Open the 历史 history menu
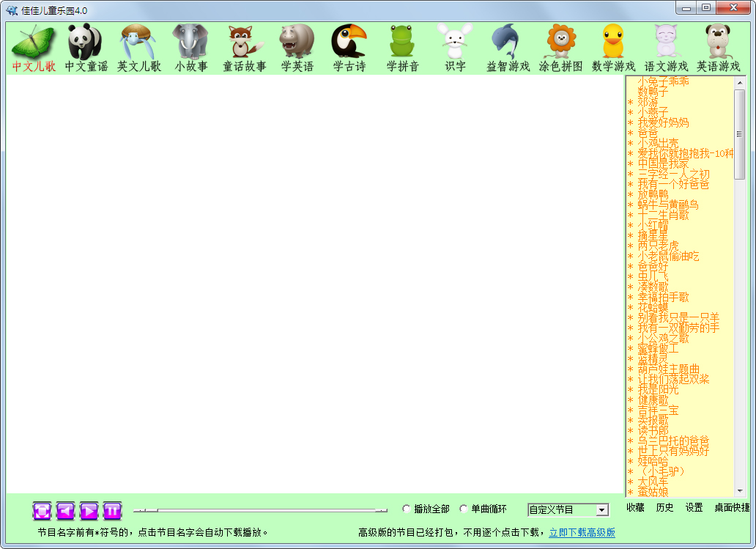Viewport: 756px width, 549px height. pos(664,508)
